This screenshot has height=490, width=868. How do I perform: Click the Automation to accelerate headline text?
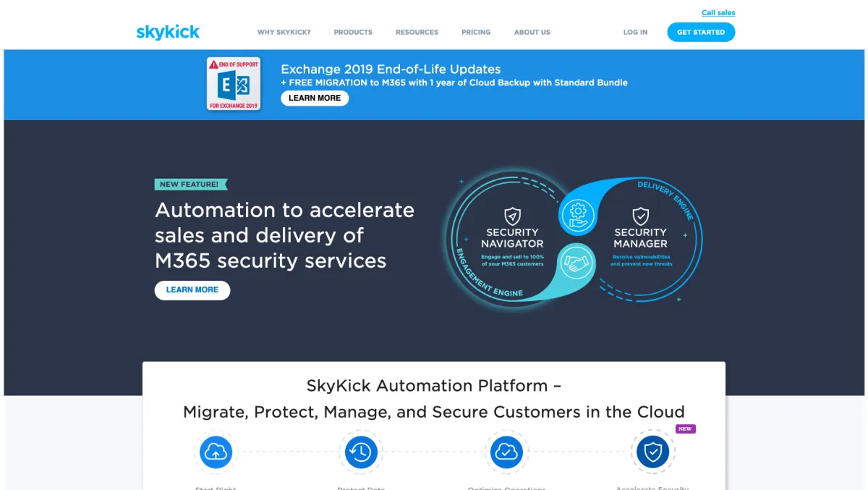coord(285,235)
